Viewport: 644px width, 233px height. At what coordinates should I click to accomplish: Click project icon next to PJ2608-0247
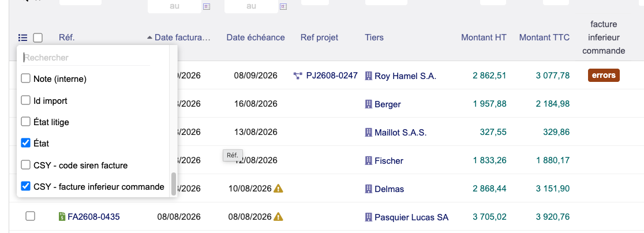tap(298, 76)
